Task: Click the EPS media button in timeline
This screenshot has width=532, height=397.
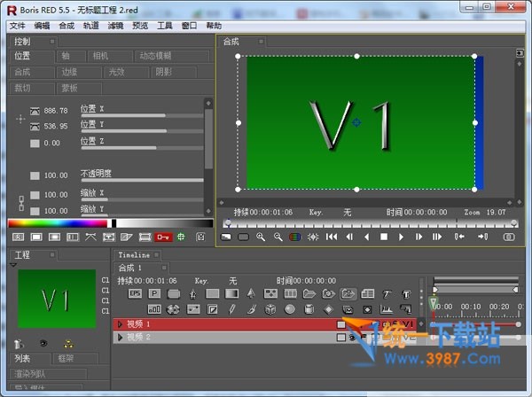Action: (135, 293)
